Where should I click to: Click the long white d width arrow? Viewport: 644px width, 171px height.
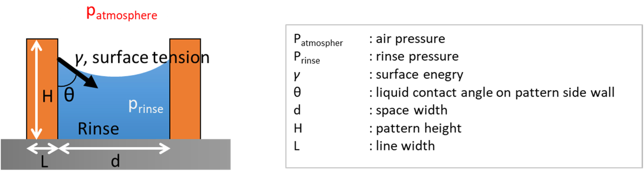[114, 148]
